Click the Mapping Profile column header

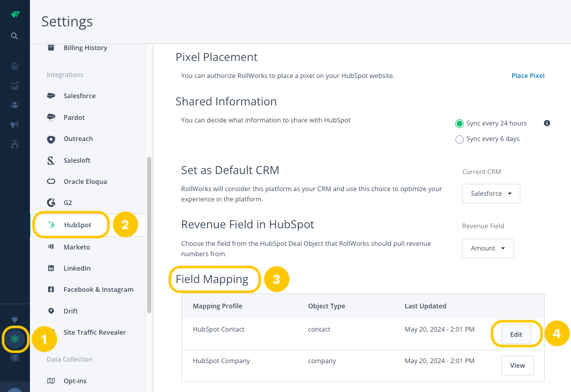[x=217, y=306]
